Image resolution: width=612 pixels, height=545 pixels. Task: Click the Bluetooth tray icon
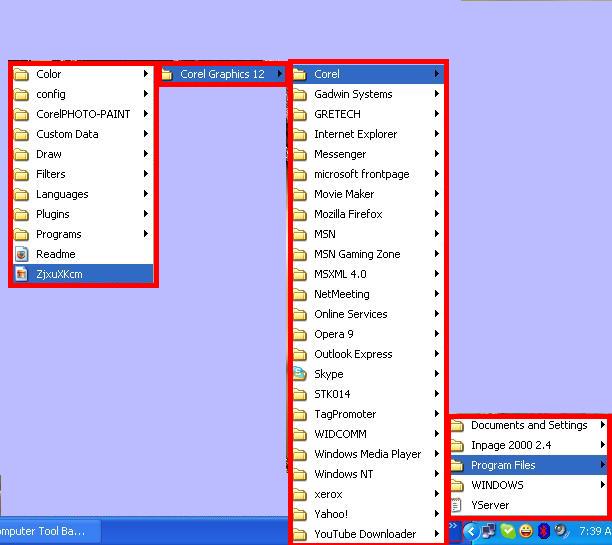click(x=543, y=531)
